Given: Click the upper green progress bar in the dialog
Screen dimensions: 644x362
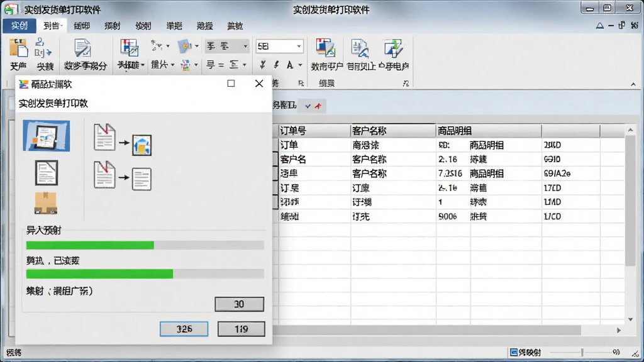Looking at the screenshot, I should tap(145, 246).
